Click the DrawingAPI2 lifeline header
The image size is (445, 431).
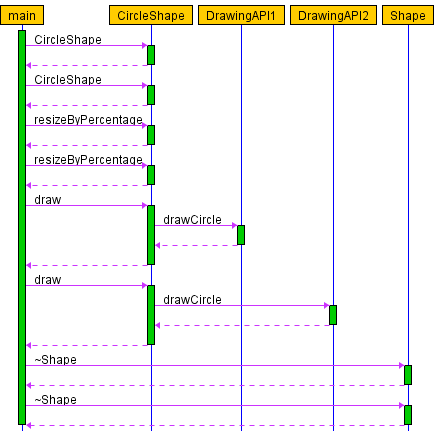(333, 15)
